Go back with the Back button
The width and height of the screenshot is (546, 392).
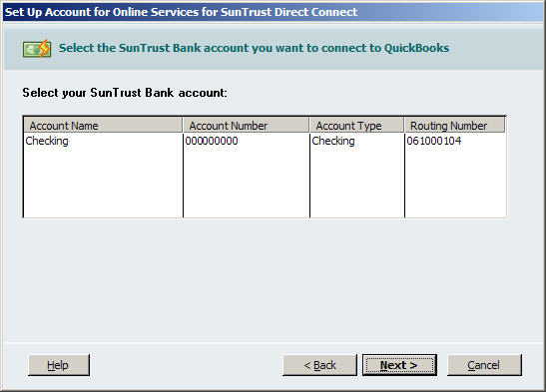coord(319,365)
